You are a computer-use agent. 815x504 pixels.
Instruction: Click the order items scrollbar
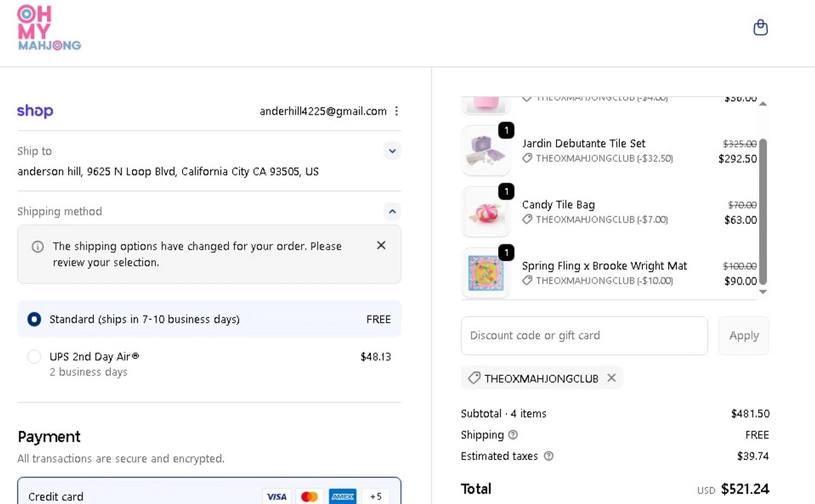point(763,211)
